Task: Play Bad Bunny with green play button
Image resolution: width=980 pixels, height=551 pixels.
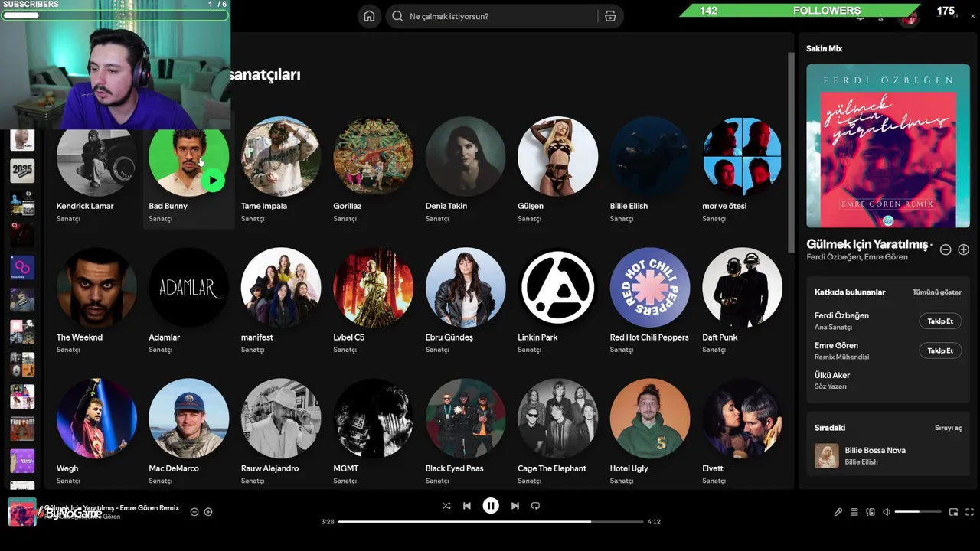Action: [x=213, y=181]
